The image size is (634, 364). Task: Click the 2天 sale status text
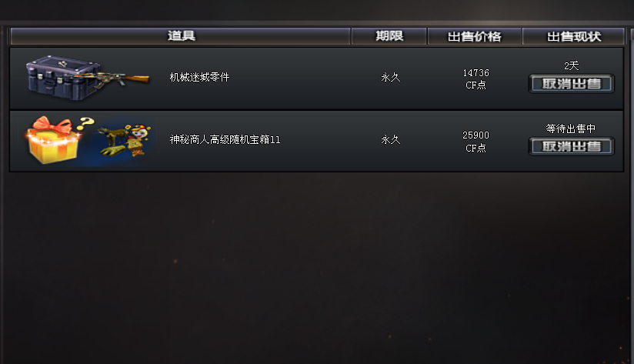[572, 65]
